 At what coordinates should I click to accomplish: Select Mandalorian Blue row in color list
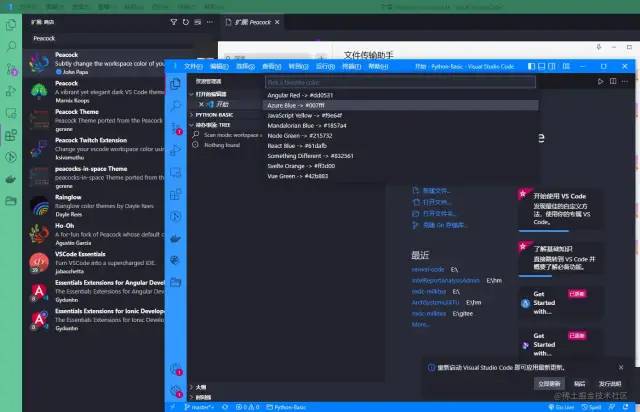[401, 125]
